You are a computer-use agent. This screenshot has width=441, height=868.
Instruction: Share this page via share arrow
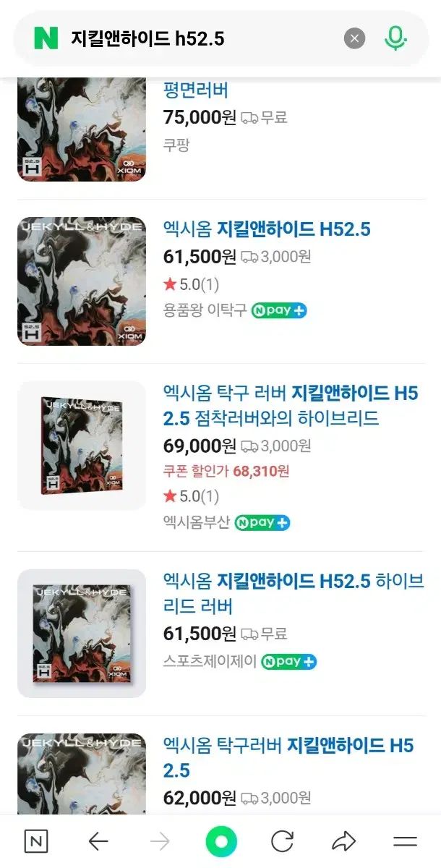tap(343, 841)
